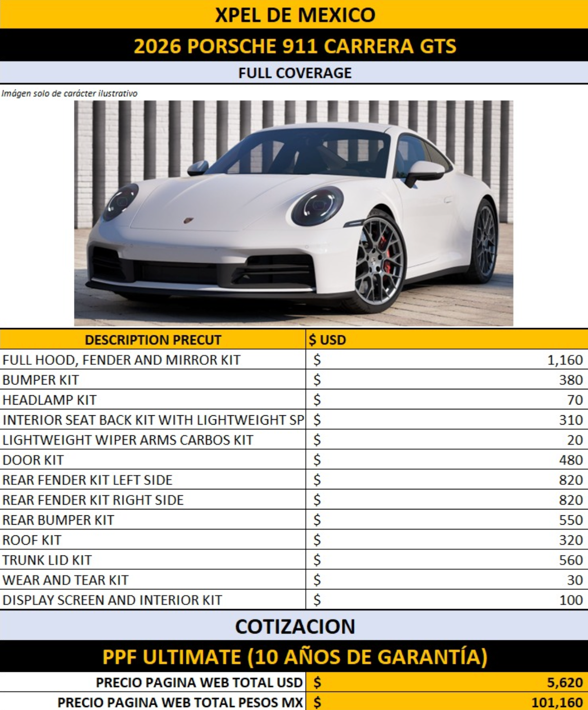Select the PPF ULTIMATE (10 AÑOS DE GARANTÍA) banner
The width and height of the screenshot is (588, 710).
pyautogui.click(x=294, y=657)
